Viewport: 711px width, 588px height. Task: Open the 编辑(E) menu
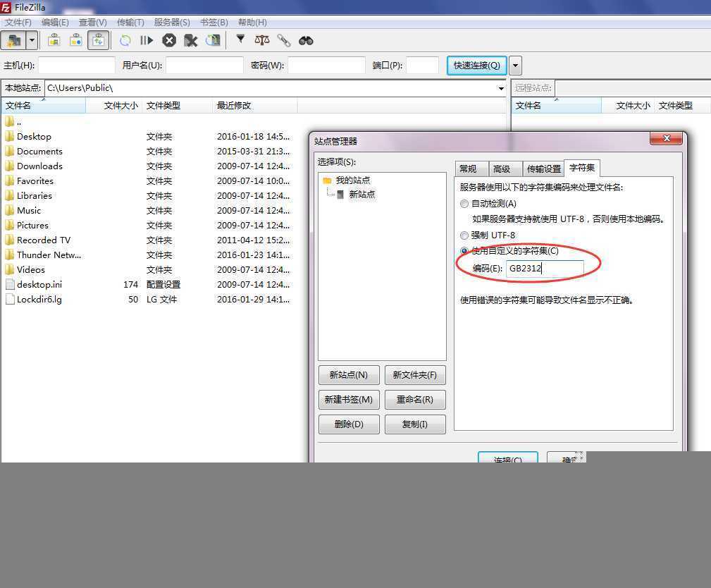pos(55,23)
